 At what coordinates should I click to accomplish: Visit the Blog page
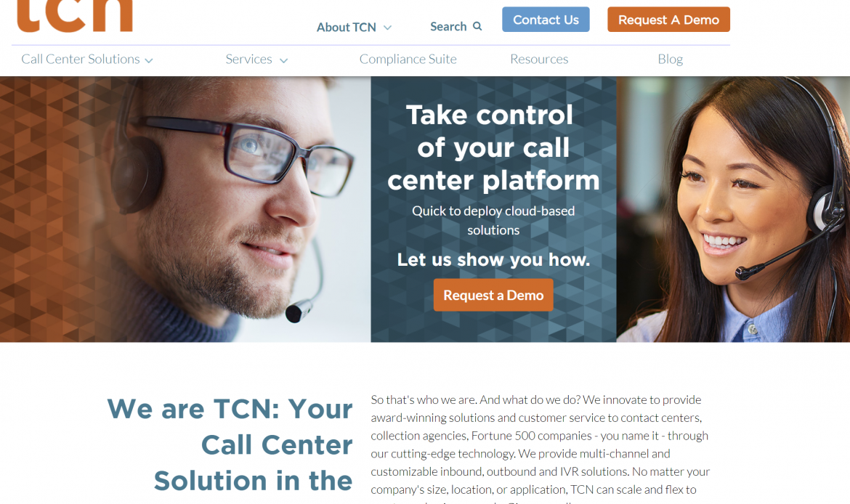pos(670,59)
